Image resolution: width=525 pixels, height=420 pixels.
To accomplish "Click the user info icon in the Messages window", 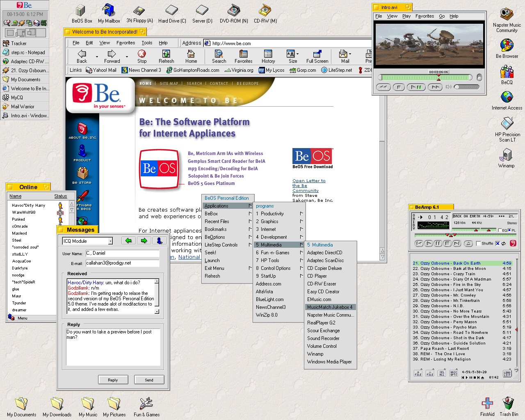I will [160, 241].
